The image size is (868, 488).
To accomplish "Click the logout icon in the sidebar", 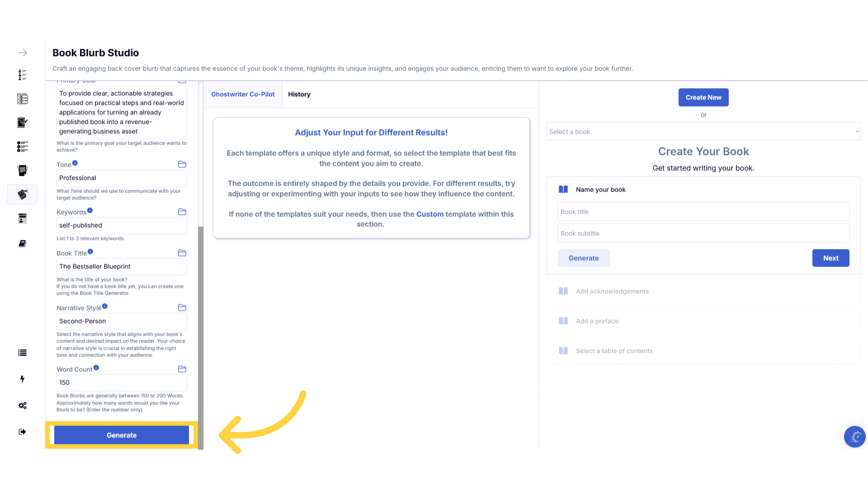I will pos(22,432).
